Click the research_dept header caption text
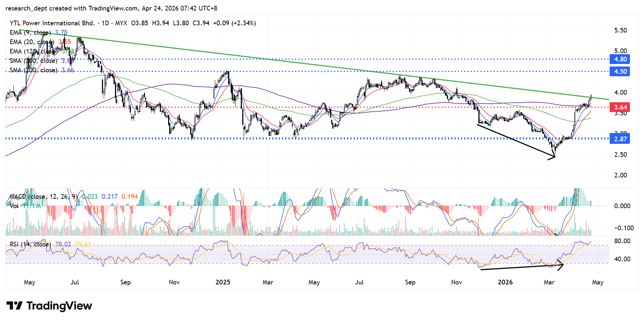 tap(111, 8)
